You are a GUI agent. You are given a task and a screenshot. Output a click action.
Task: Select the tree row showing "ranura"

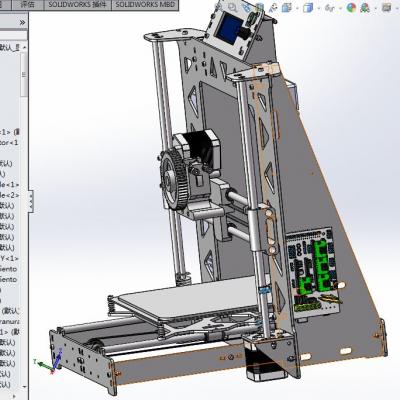coord(9,322)
